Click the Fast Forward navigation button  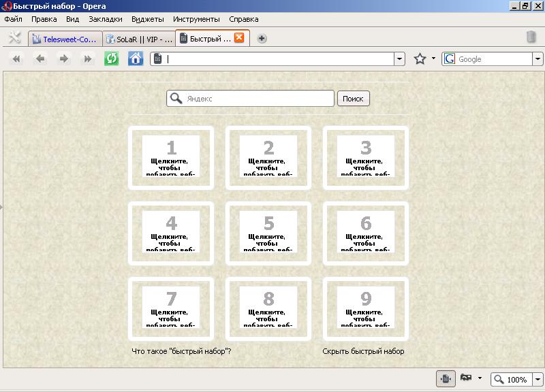87,59
